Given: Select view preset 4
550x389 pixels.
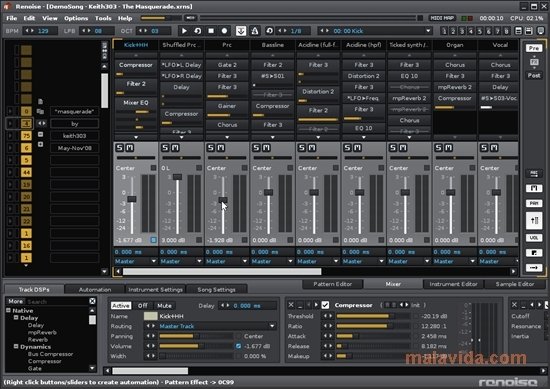Looking at the screenshot, I should pyautogui.click(x=471, y=31).
